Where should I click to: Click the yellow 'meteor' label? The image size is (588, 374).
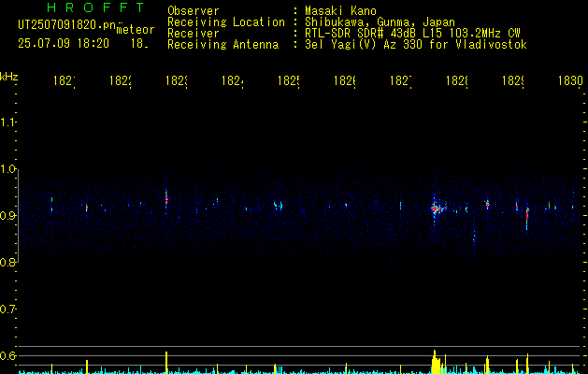pos(136,30)
